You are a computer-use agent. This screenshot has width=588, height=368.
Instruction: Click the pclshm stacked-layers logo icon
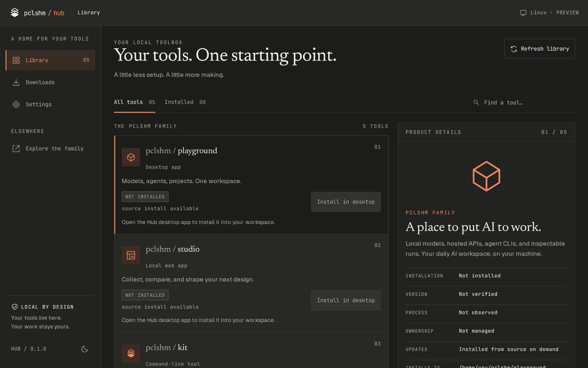click(x=14, y=13)
